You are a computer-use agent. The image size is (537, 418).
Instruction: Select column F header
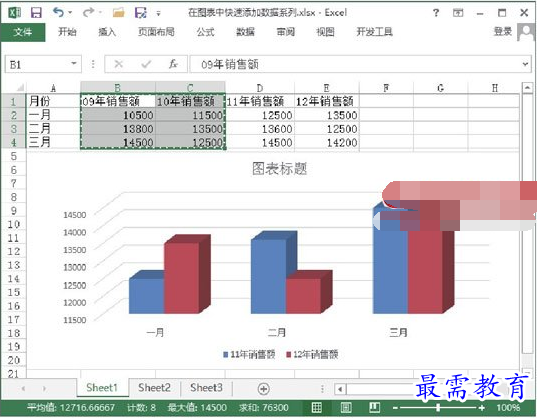pos(386,88)
